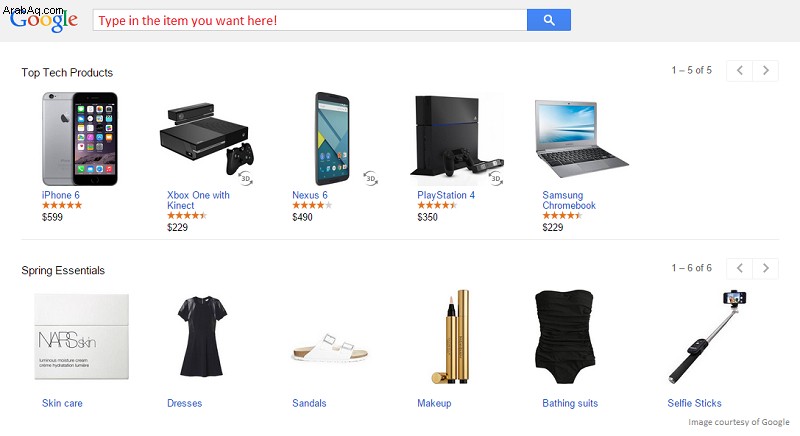Screen dimensions: 800x436
Task: Open the Samsung Chromebook link
Action: point(569,200)
